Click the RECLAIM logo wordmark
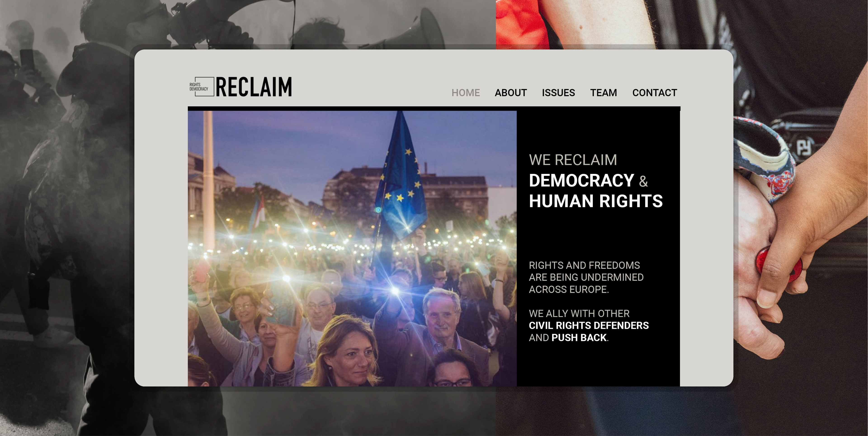This screenshot has height=436, width=868. click(x=254, y=87)
